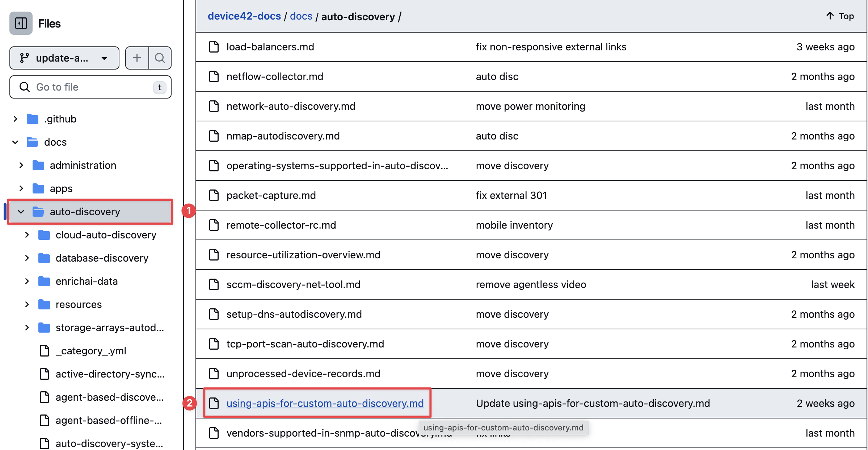The width and height of the screenshot is (868, 450).
Task: Expand the administration folder chevron
Action: point(21,165)
